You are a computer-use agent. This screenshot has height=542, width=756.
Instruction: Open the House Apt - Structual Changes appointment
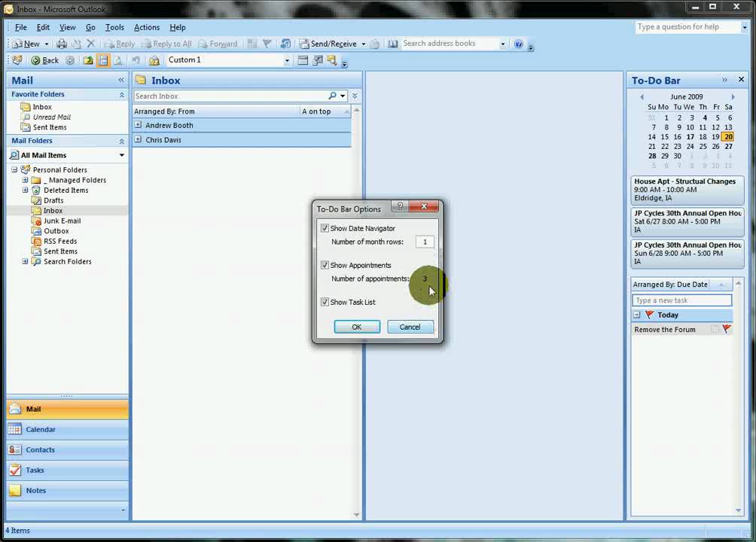687,190
